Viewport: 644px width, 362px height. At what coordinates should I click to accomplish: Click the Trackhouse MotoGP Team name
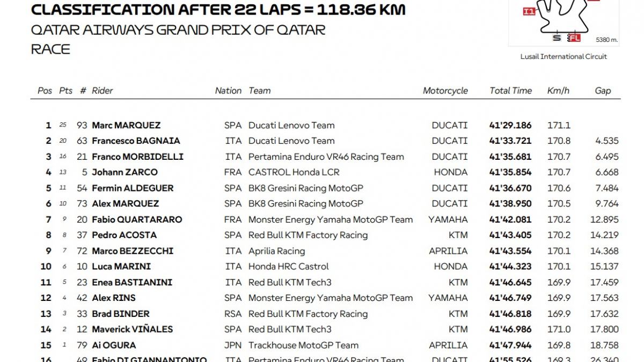(303, 345)
